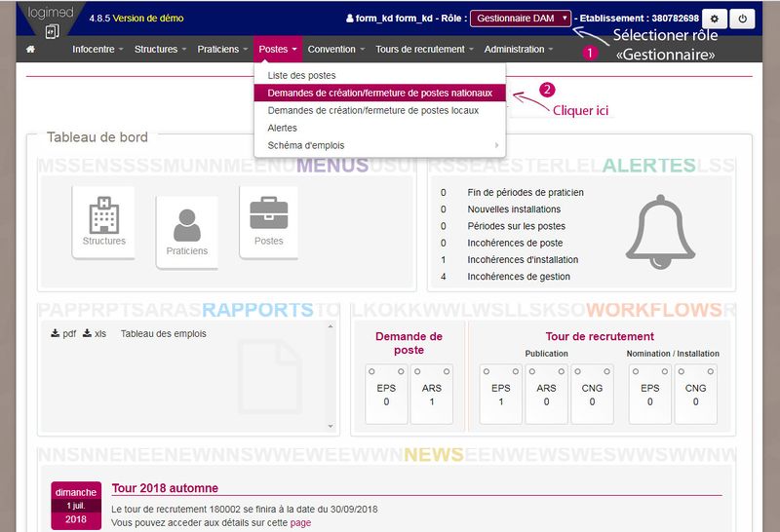
Task: Expand the Tours de recrutement menu
Action: coord(424,50)
